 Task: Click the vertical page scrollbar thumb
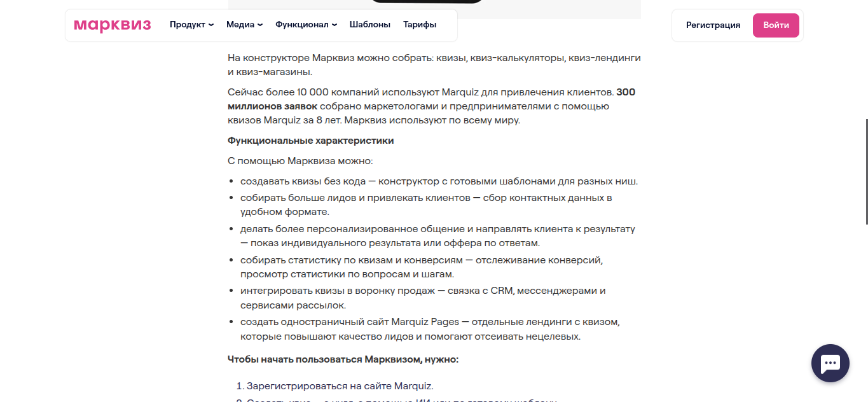(865, 172)
